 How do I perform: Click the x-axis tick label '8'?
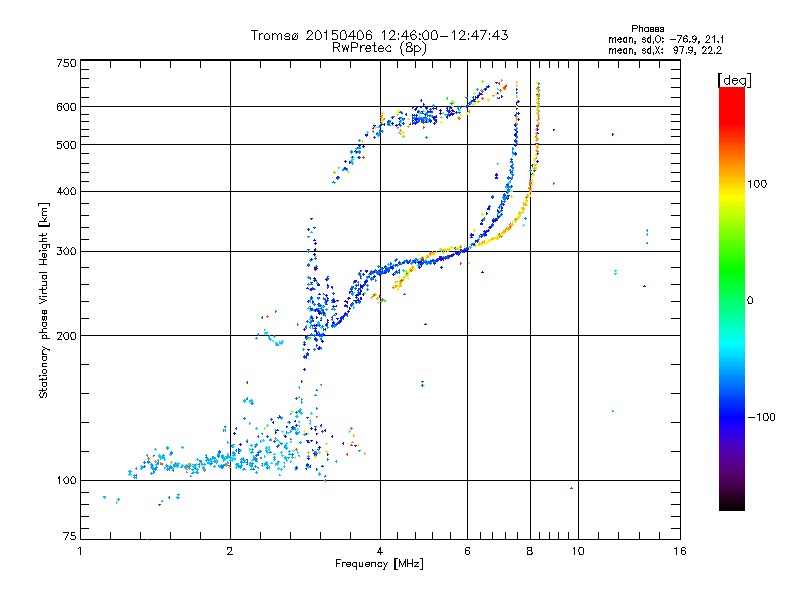(530, 551)
